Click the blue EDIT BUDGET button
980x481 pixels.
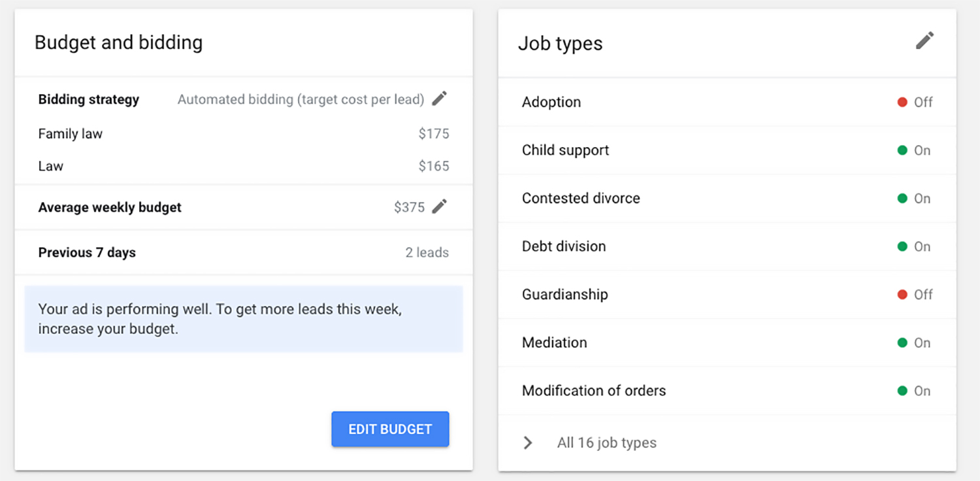pos(390,429)
